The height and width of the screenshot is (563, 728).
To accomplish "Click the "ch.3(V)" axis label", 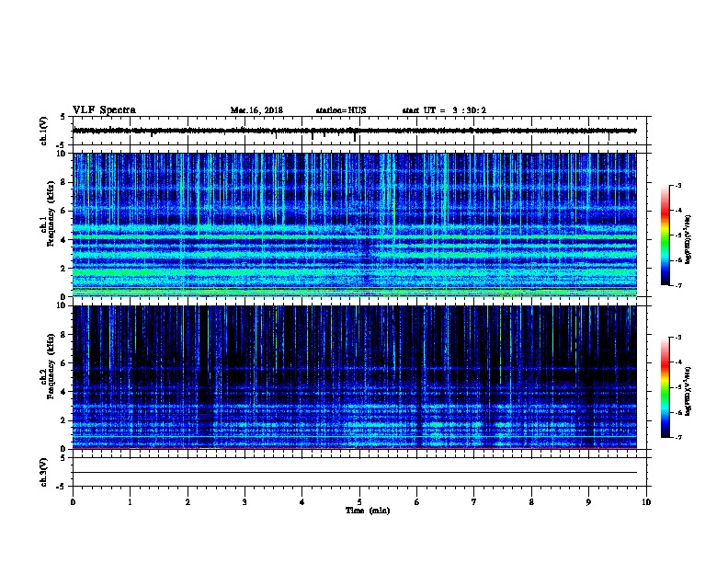I will click(x=44, y=472).
